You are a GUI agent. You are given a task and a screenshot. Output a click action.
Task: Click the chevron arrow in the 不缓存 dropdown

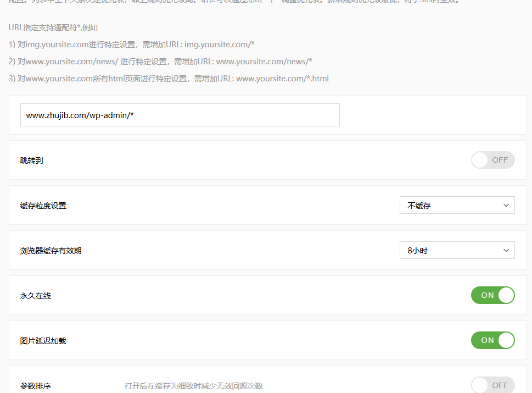point(506,205)
